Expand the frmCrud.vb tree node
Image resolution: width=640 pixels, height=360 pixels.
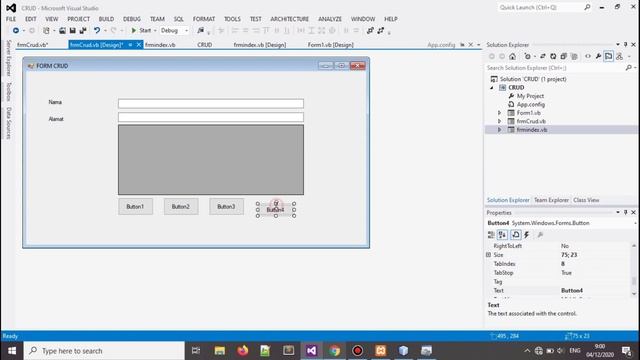499,121
